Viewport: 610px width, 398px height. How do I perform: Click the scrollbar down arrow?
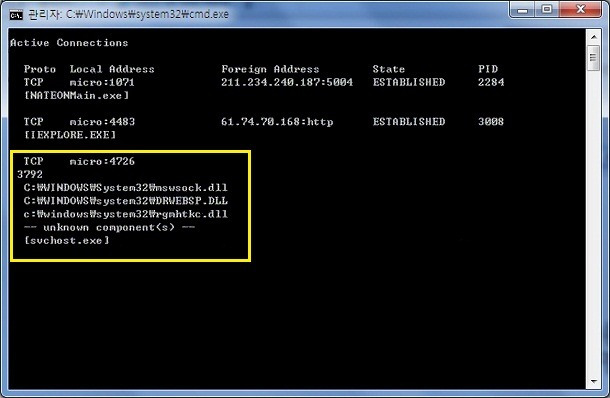[x=594, y=382]
